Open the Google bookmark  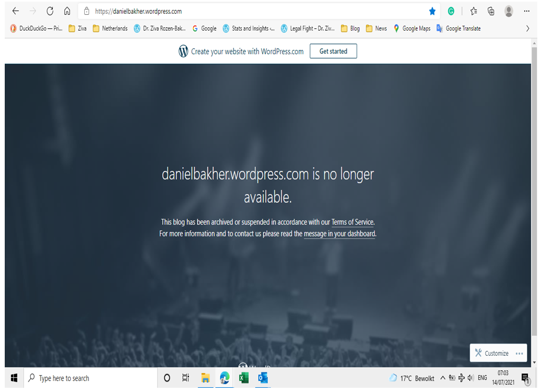204,28
